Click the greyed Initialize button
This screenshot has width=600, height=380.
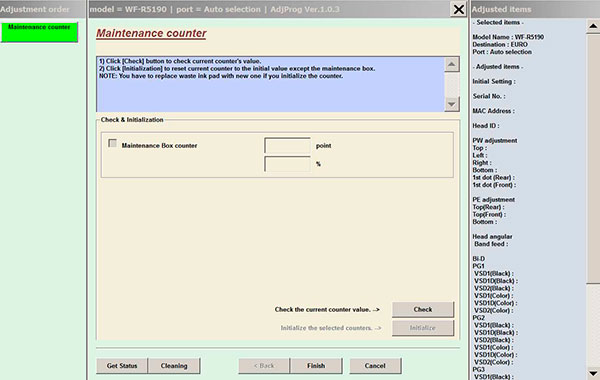pyautogui.click(x=423, y=328)
